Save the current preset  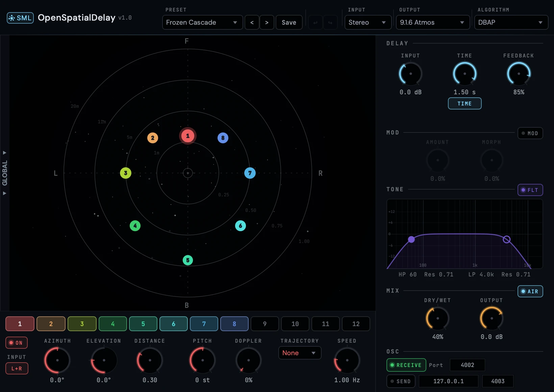289,22
